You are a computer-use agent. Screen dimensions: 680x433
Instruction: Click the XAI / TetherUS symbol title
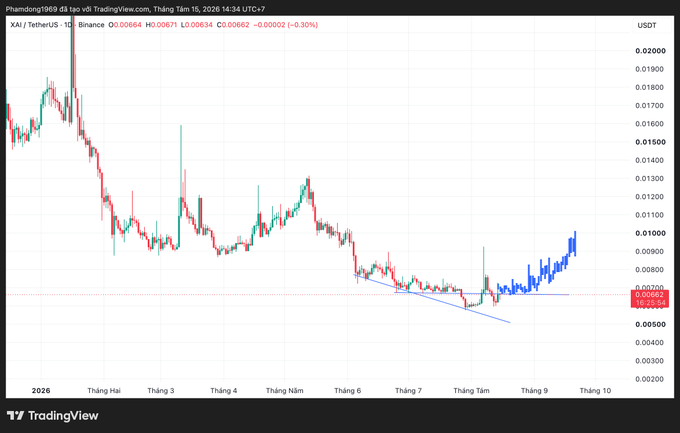pos(34,25)
